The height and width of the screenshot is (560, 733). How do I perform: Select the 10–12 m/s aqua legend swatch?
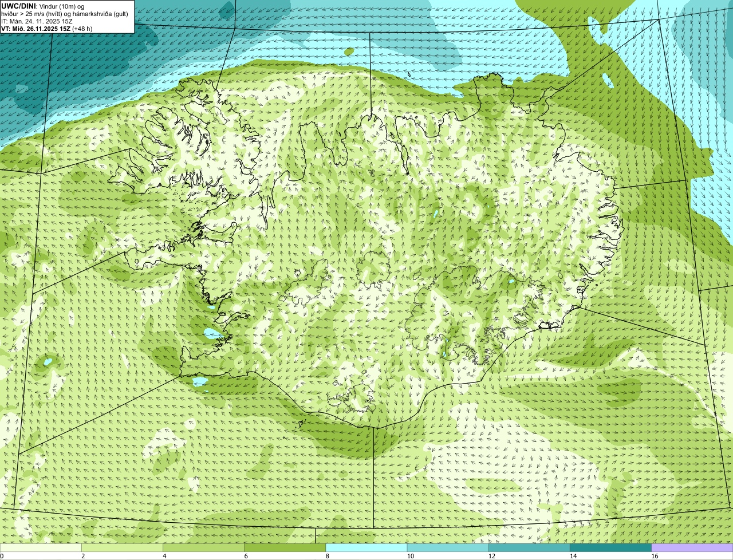coord(448,548)
